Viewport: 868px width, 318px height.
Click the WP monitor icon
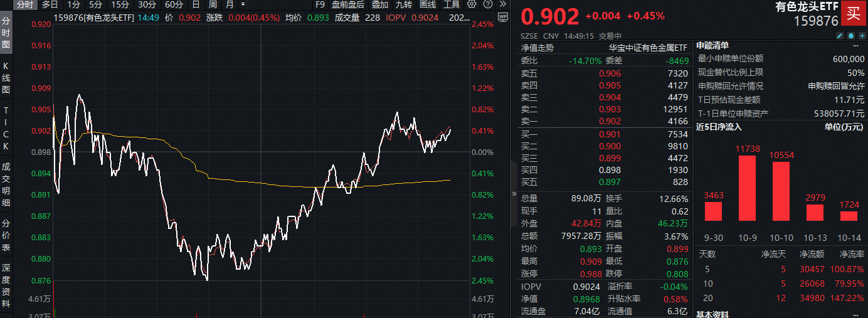pos(502,17)
